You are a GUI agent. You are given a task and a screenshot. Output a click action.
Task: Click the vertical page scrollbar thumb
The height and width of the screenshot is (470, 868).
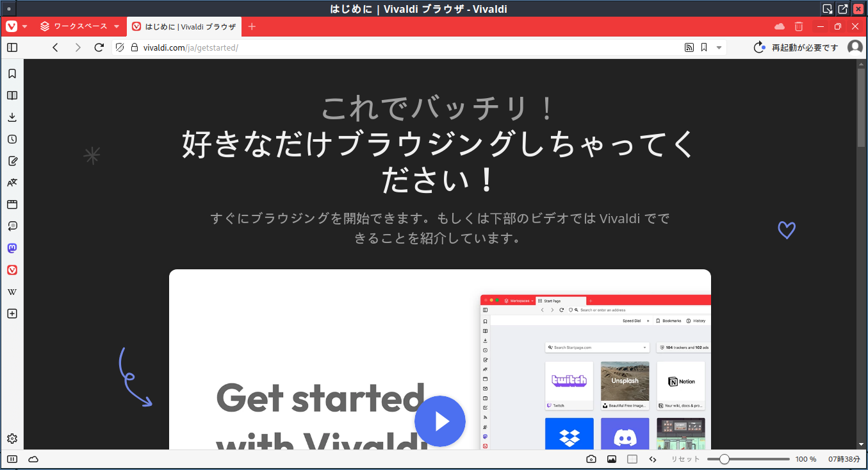[862, 107]
